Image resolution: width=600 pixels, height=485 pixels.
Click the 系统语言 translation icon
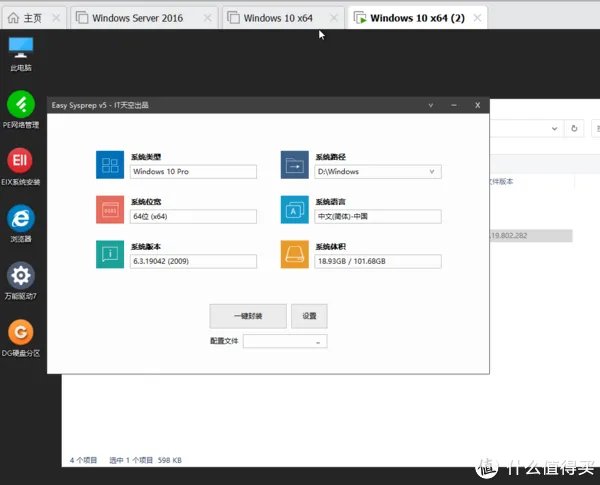click(295, 210)
